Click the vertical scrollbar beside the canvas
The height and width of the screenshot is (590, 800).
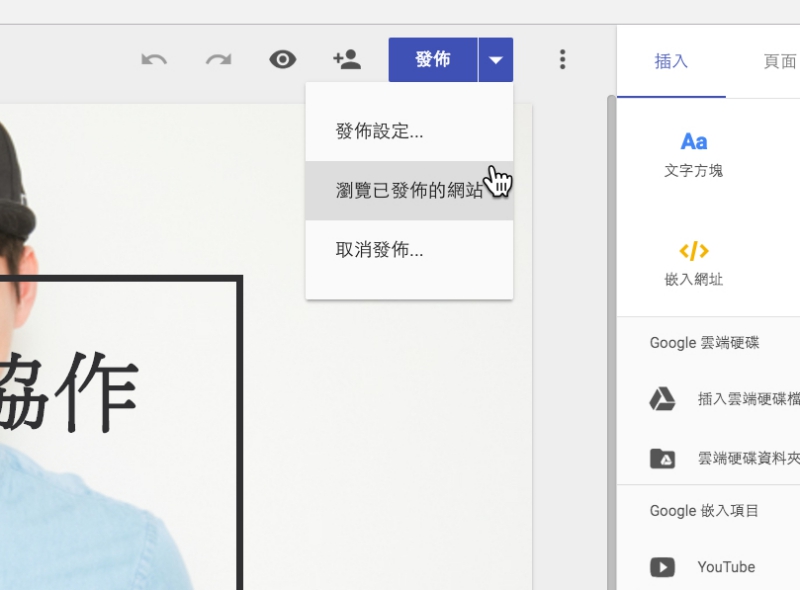point(611,340)
